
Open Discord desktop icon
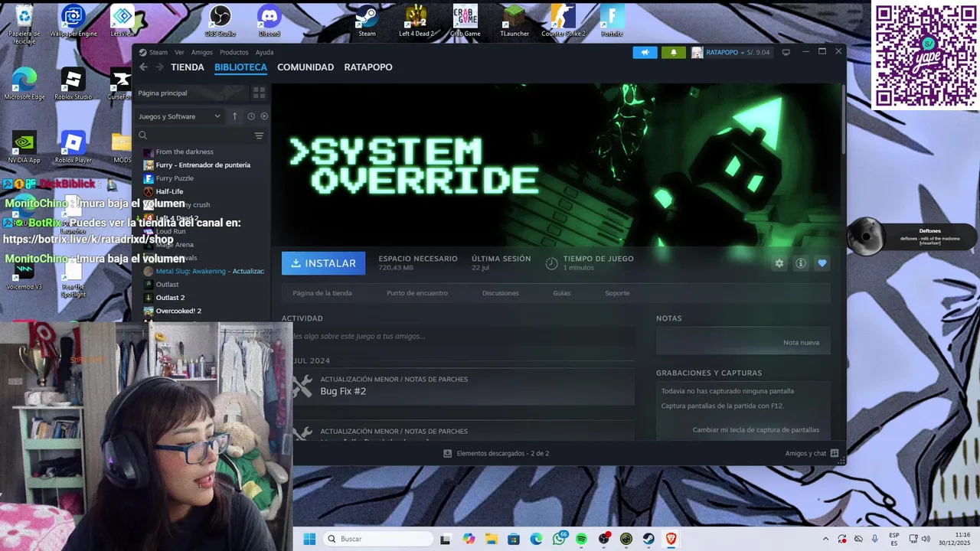coord(269,21)
